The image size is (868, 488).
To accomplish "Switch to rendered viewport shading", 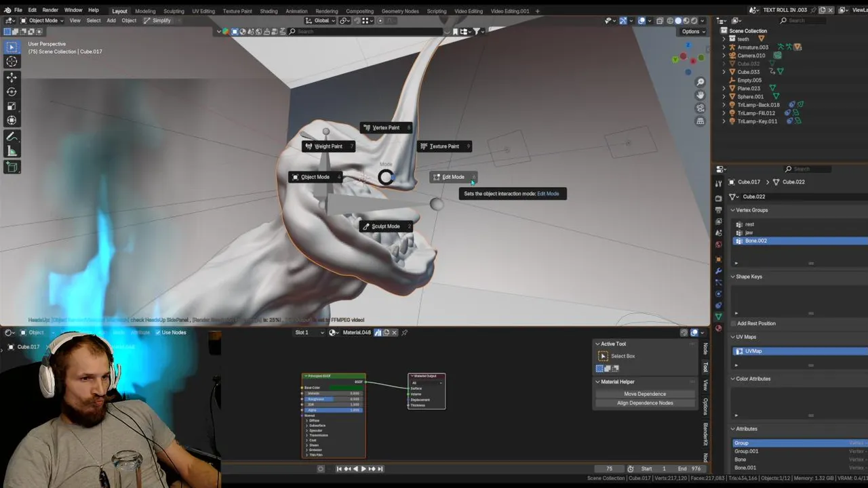I will [x=694, y=20].
